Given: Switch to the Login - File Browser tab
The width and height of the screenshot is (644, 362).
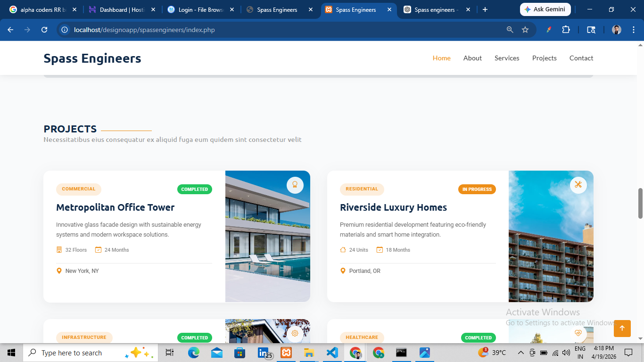Looking at the screenshot, I should [200, 9].
